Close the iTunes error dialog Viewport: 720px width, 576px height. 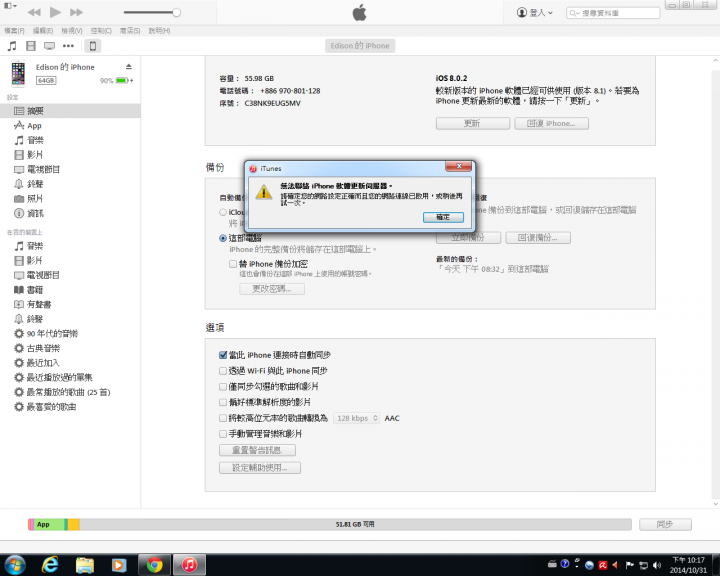[459, 166]
